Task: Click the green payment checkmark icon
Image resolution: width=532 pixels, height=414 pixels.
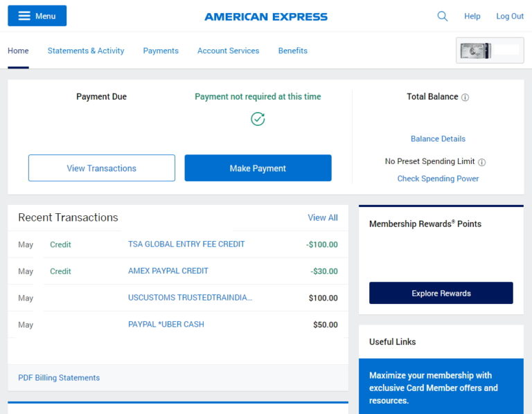Action: pos(258,119)
